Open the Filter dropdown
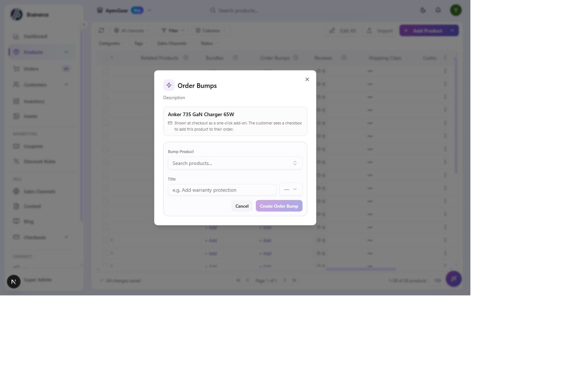The width and height of the screenshot is (588, 369). tap(173, 30)
